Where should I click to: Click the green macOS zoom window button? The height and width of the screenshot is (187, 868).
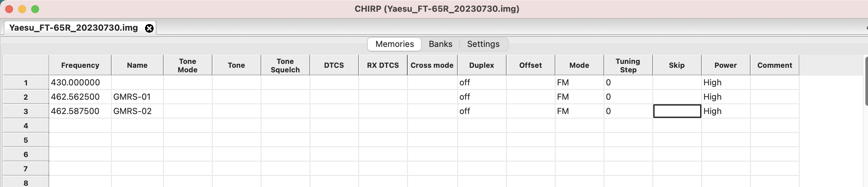pos(35,9)
